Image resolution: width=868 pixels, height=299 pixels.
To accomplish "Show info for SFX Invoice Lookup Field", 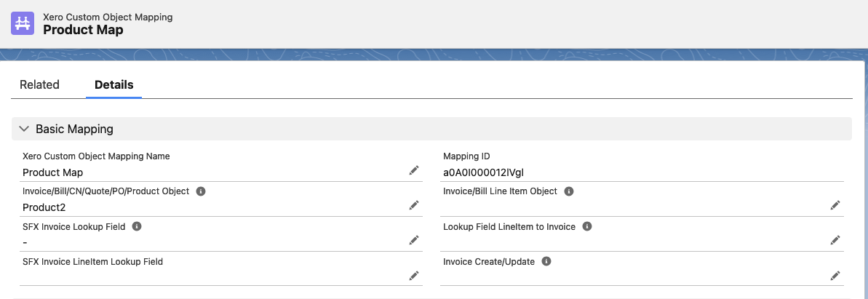I will click(137, 226).
